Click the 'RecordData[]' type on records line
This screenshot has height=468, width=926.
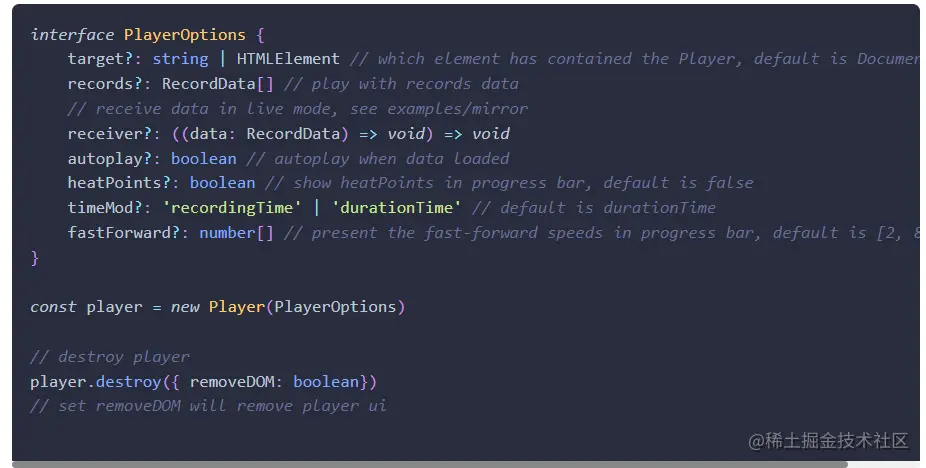coord(218,84)
